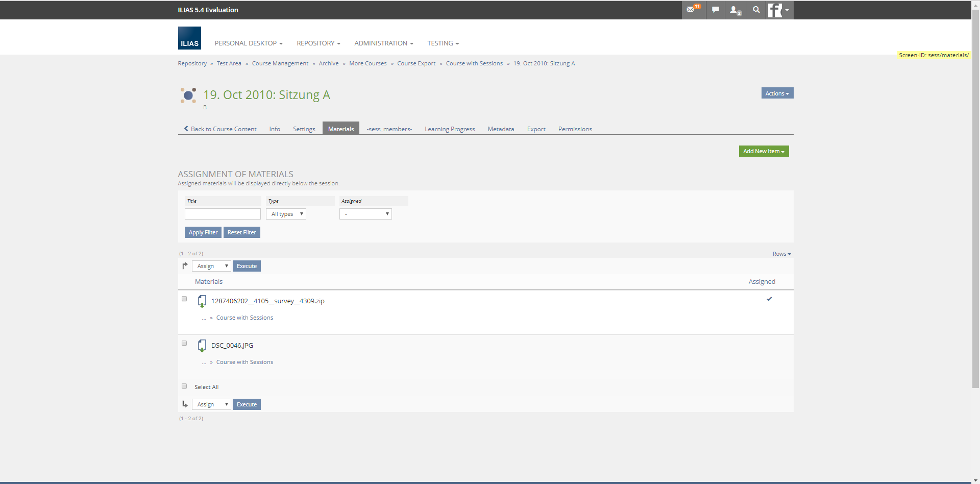Image resolution: width=980 pixels, height=484 pixels.
Task: Click the chat speech bubble icon
Action: pyautogui.click(x=716, y=10)
